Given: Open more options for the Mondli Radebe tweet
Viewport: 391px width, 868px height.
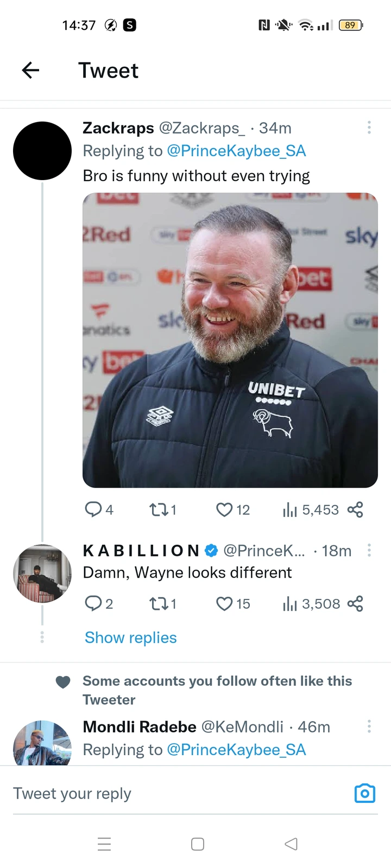Looking at the screenshot, I should [369, 726].
